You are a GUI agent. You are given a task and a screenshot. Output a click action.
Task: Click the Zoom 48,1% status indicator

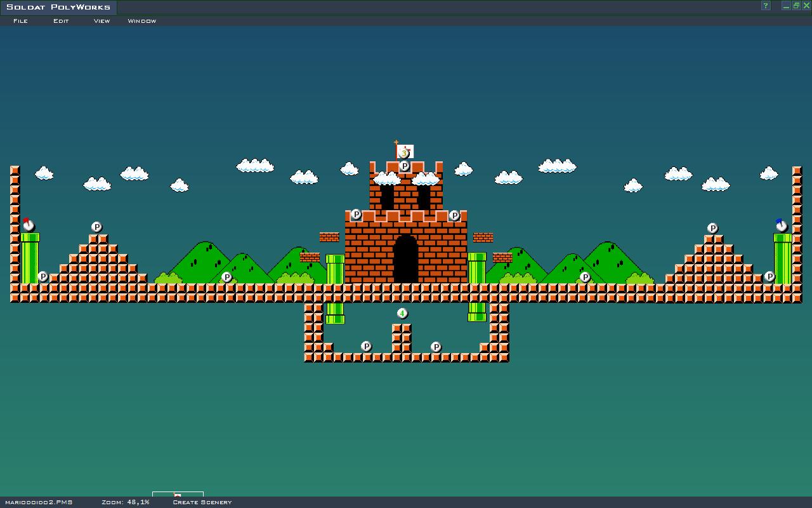tap(126, 502)
